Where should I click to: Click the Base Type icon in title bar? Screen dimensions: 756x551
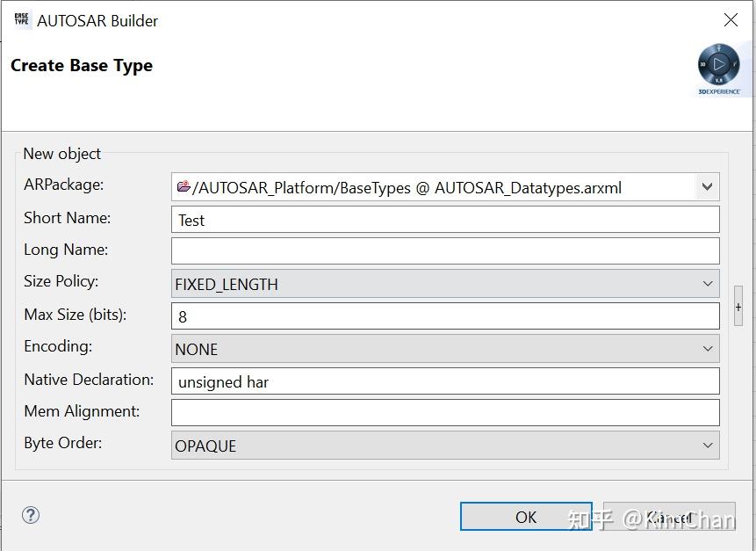(22, 20)
